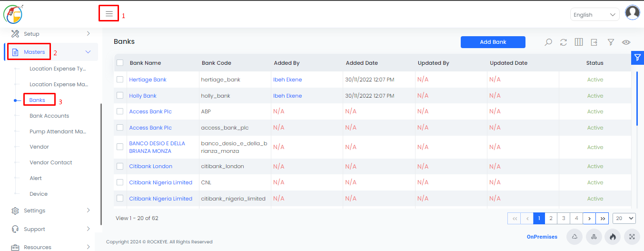Click the application logo

pyautogui.click(x=13, y=14)
